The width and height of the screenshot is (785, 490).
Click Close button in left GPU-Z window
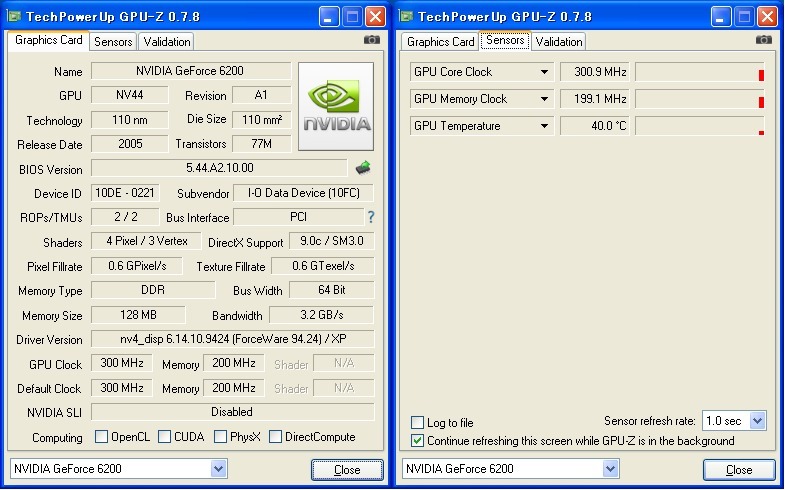coord(347,469)
